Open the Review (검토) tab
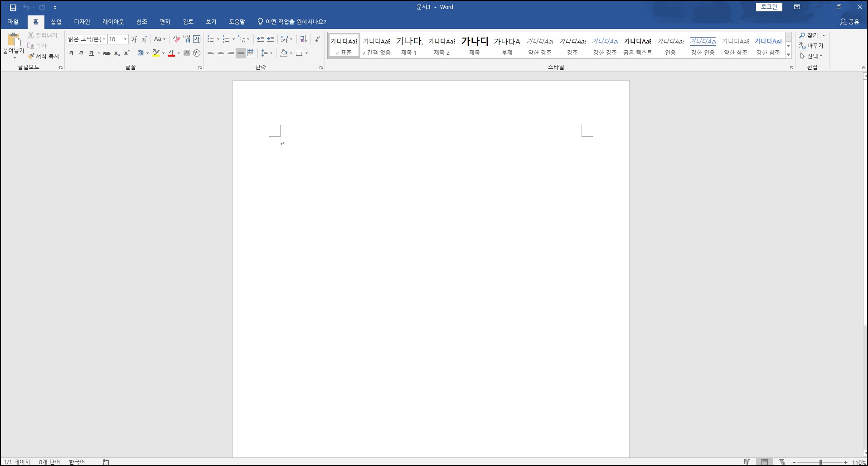Viewport: 868px width, 466px height. [188, 22]
